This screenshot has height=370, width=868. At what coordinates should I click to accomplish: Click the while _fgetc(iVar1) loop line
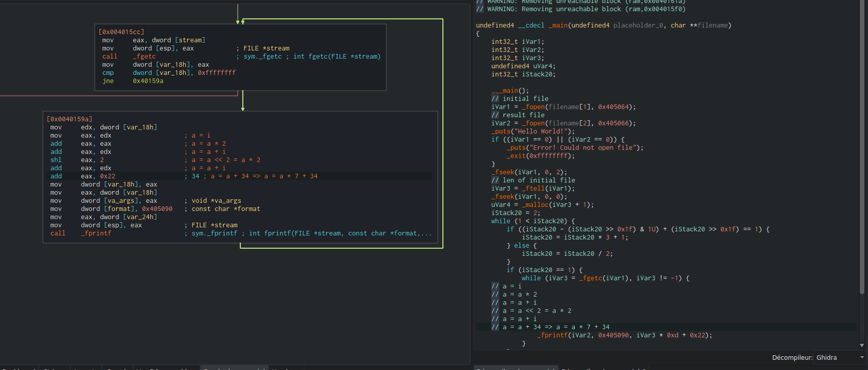[x=606, y=278]
